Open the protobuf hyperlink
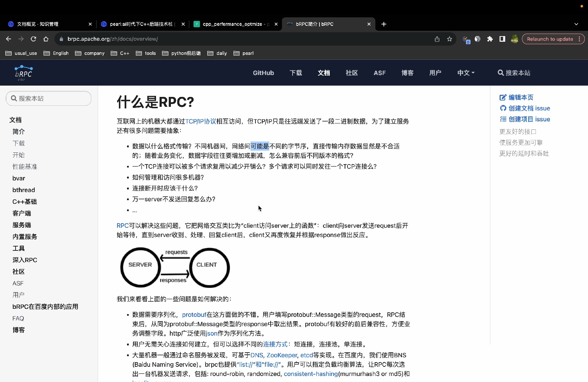The height and width of the screenshot is (382, 588). (194, 314)
